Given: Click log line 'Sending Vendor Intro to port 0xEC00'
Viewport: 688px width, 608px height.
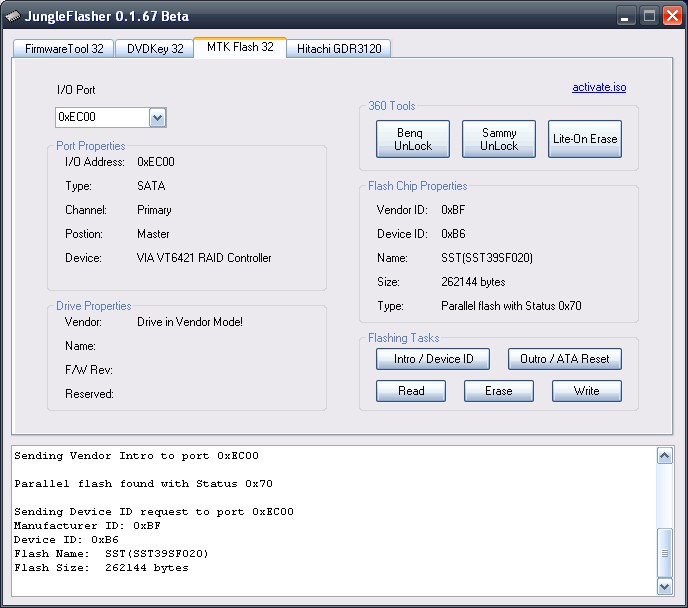Looking at the screenshot, I should click(x=136, y=456).
